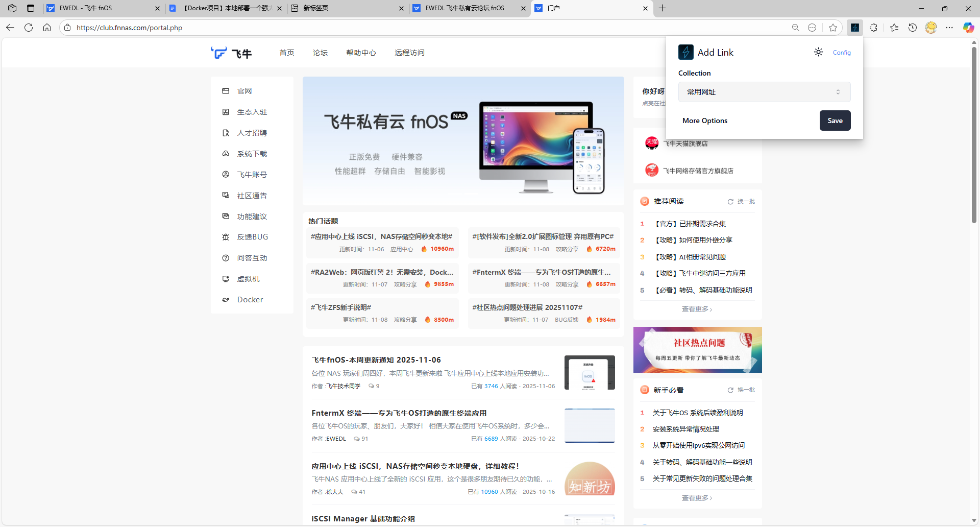Viewport: 980px width, 527px height.
Task: Open hot topic #社区热点问题处理进展 20251107#
Action: (527, 307)
